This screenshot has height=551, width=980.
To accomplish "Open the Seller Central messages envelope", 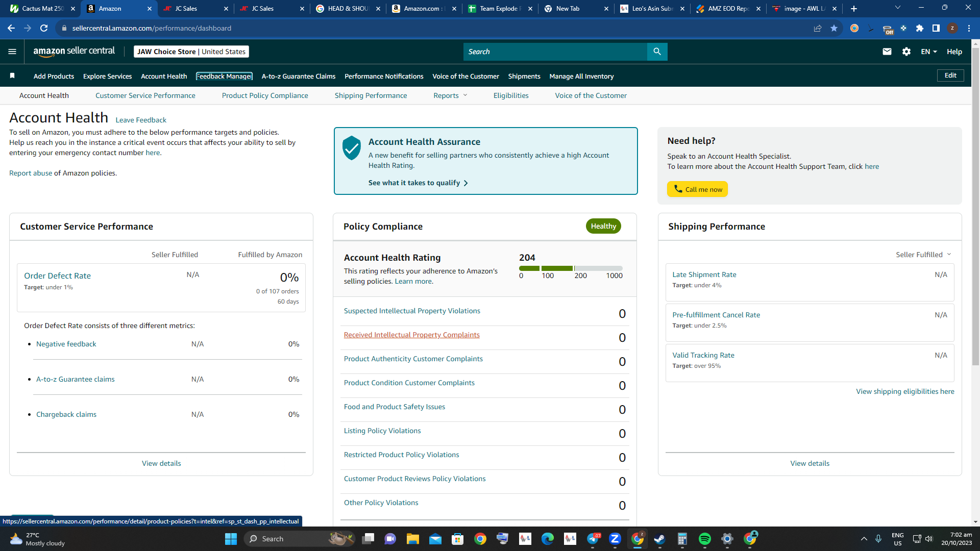I will click(887, 52).
